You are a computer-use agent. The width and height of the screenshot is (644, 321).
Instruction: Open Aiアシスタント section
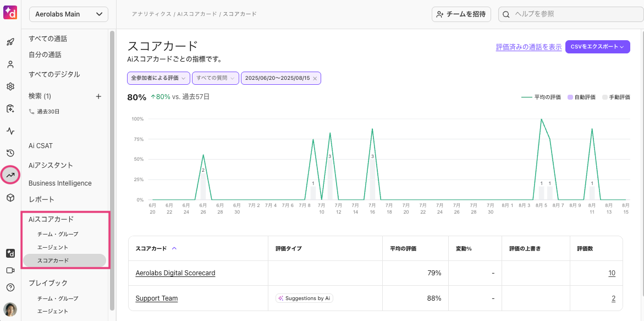click(51, 165)
